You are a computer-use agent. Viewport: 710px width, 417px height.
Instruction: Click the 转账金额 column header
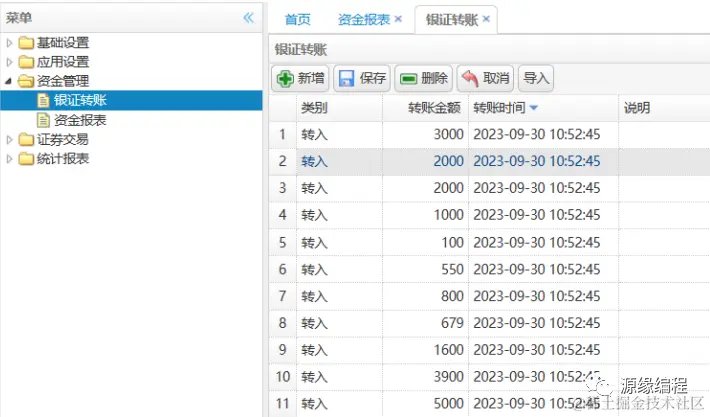(x=425, y=108)
